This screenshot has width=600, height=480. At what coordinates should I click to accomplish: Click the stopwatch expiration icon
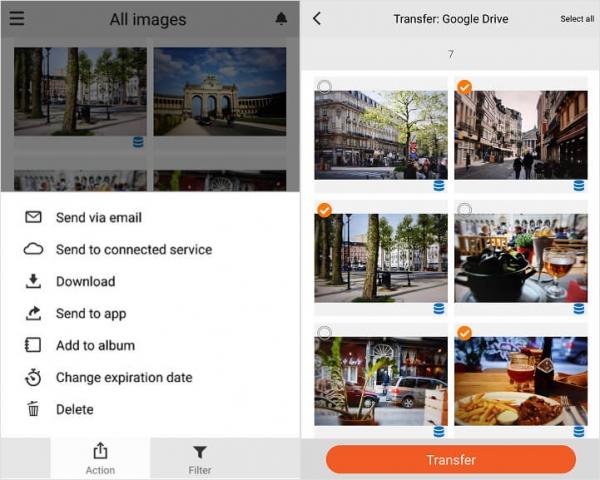[33, 377]
